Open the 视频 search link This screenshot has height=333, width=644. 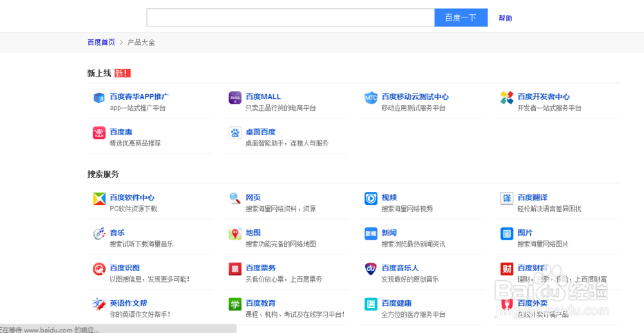(x=389, y=198)
